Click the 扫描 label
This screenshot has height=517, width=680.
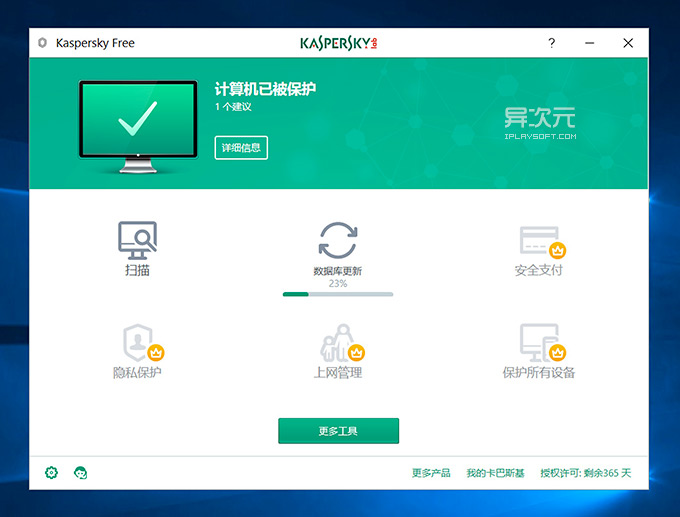point(137,270)
